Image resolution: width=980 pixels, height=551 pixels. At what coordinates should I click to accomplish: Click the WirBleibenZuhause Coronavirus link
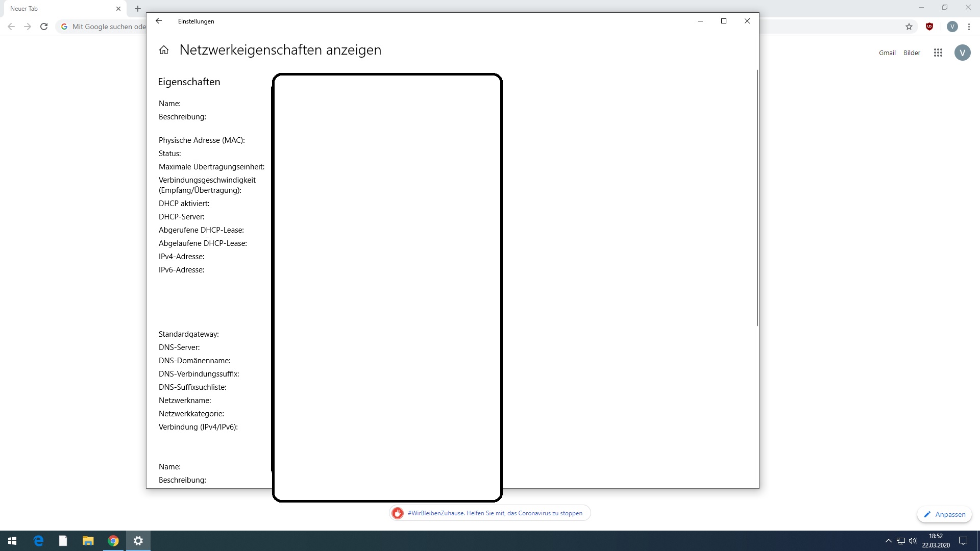click(494, 513)
